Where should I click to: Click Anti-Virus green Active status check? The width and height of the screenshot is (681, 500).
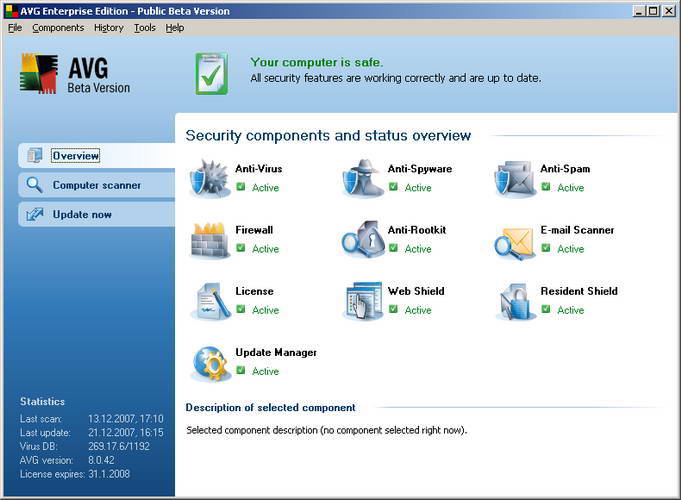241,187
